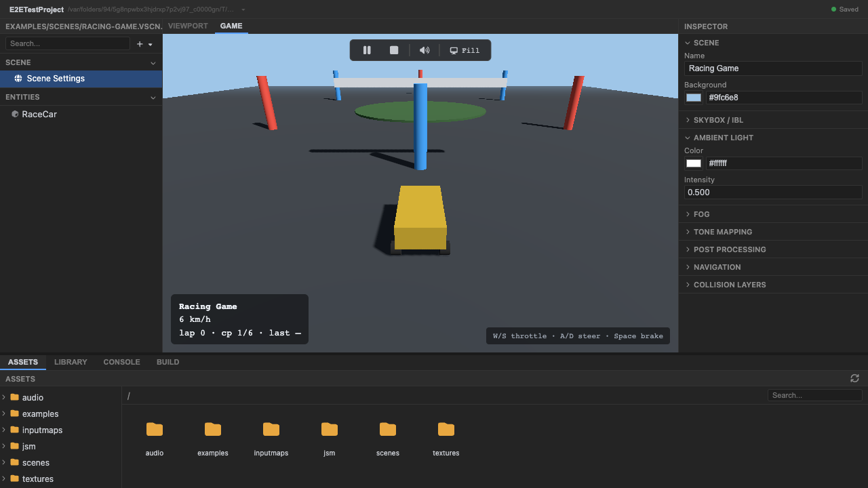
Task: Open the Fill display mode option
Action: point(465,50)
